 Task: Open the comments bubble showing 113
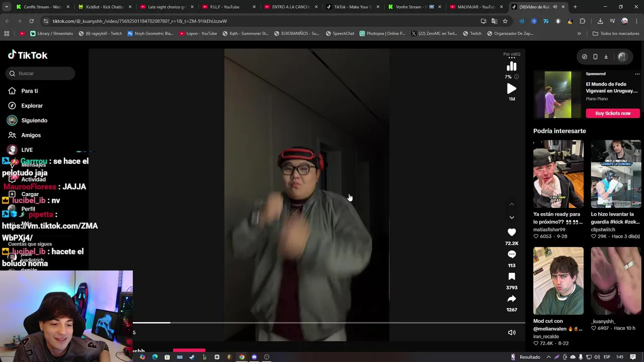click(512, 254)
